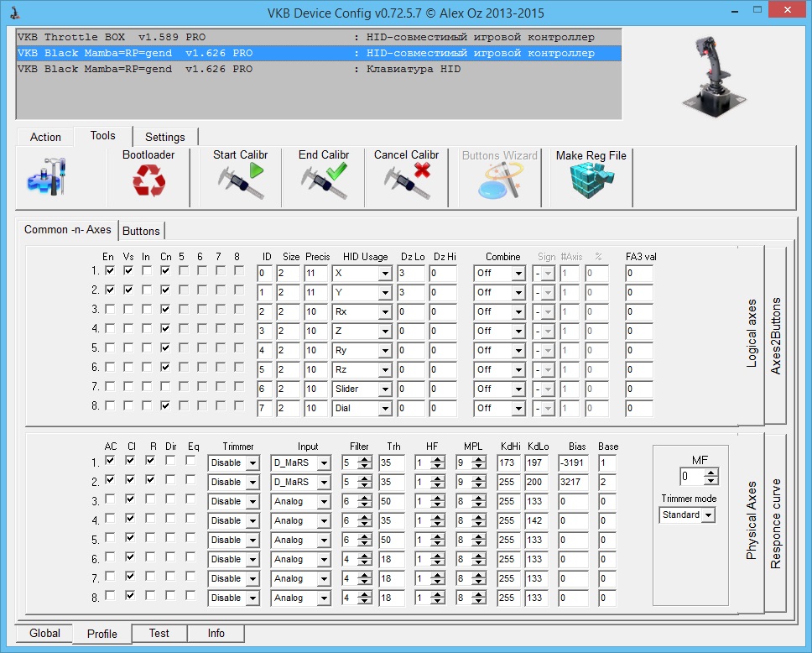
Task: Click the Bootloader recycle icon
Action: [x=149, y=180]
